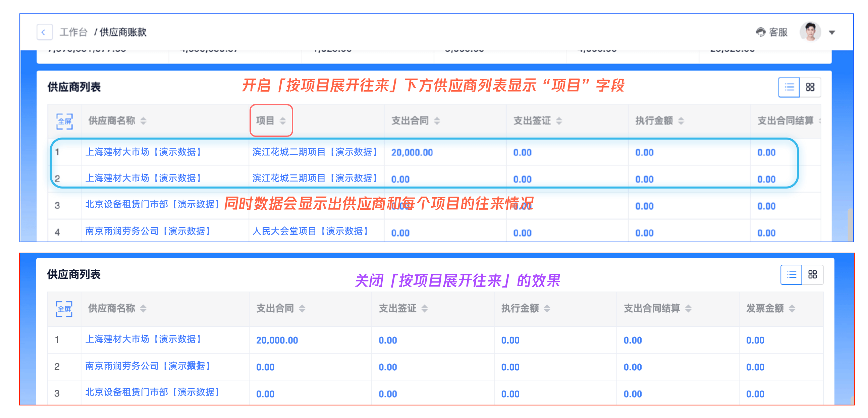Sort upper table by 支出签证 column
The height and width of the screenshot is (418, 868).
click(559, 121)
